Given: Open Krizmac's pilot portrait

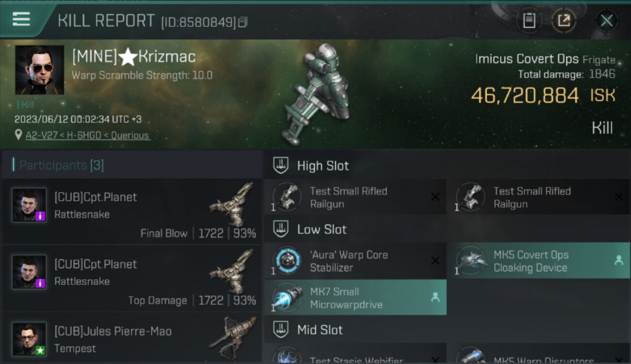Looking at the screenshot, I should pos(39,70).
